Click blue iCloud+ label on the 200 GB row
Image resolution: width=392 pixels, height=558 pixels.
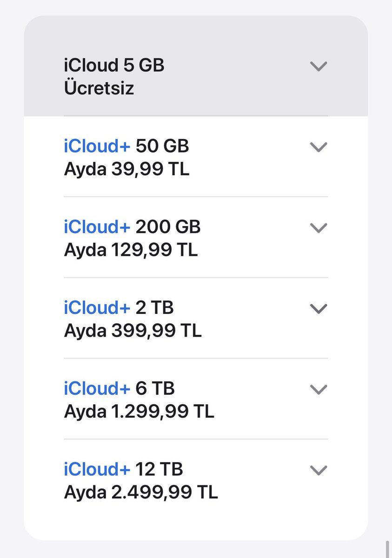[x=97, y=227]
